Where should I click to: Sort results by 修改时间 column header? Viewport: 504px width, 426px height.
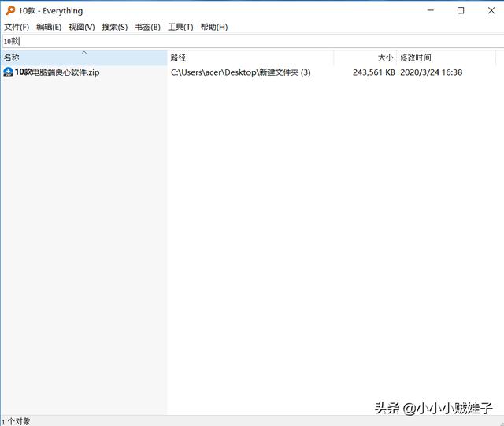[447, 57]
